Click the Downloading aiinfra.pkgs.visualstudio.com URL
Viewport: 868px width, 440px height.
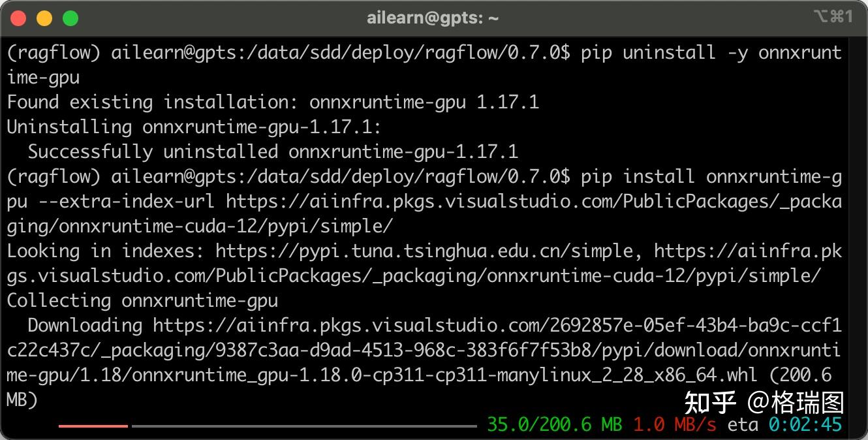497,326
